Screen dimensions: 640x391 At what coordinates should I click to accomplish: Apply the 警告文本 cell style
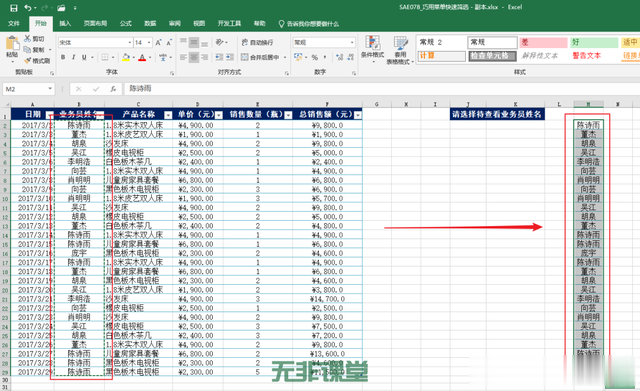594,56
